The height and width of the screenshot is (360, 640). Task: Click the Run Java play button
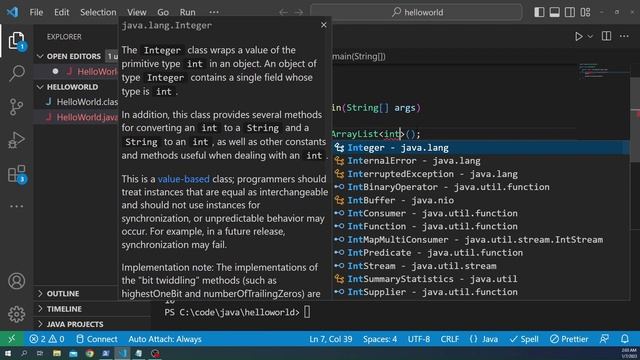pos(578,36)
